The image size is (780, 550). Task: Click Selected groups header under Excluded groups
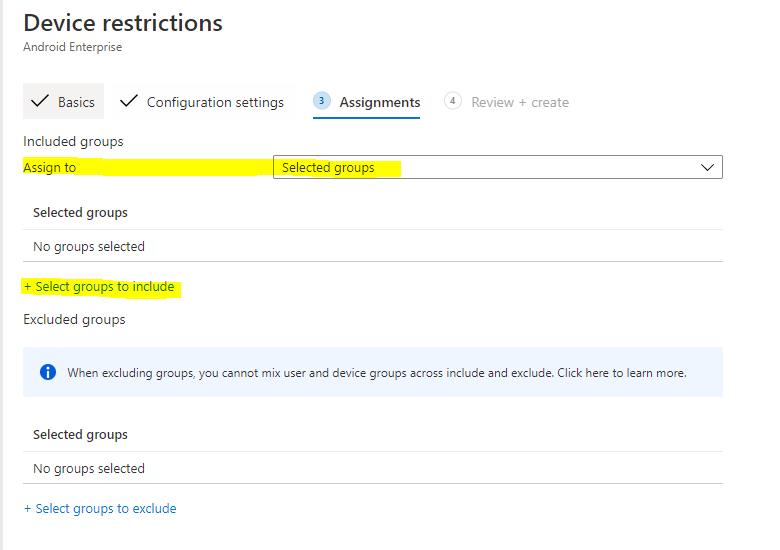click(80, 435)
